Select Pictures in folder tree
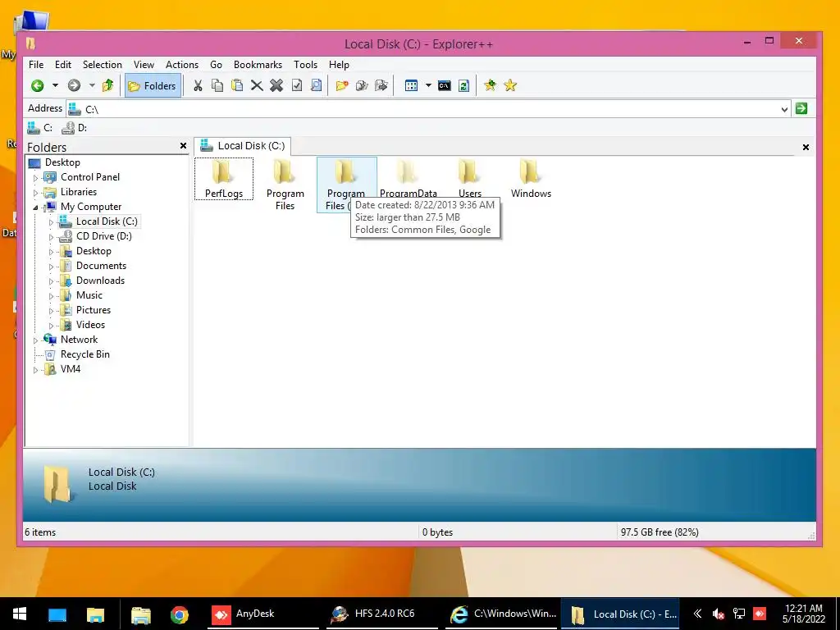The image size is (840, 630). click(x=94, y=309)
